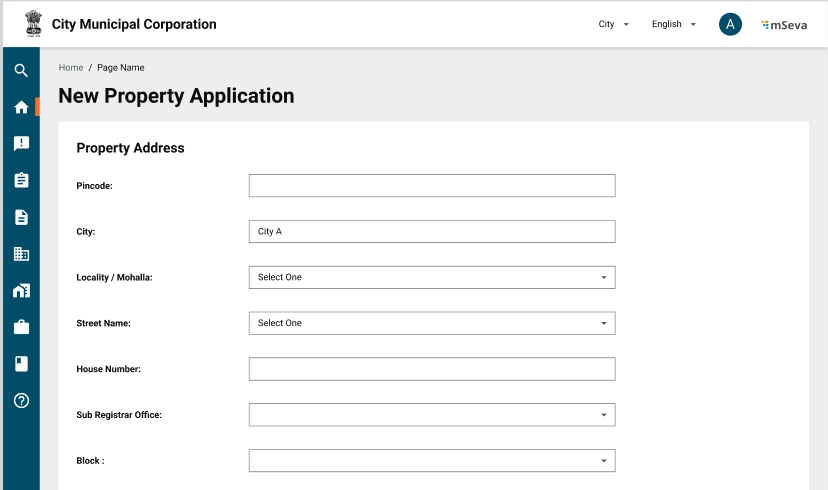Click the clipboard icon in sidebar
Screen dimensions: 828x490
click(21, 181)
